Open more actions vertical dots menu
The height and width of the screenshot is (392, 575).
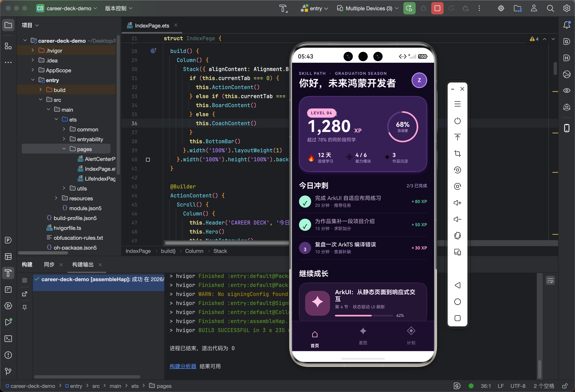point(479,8)
